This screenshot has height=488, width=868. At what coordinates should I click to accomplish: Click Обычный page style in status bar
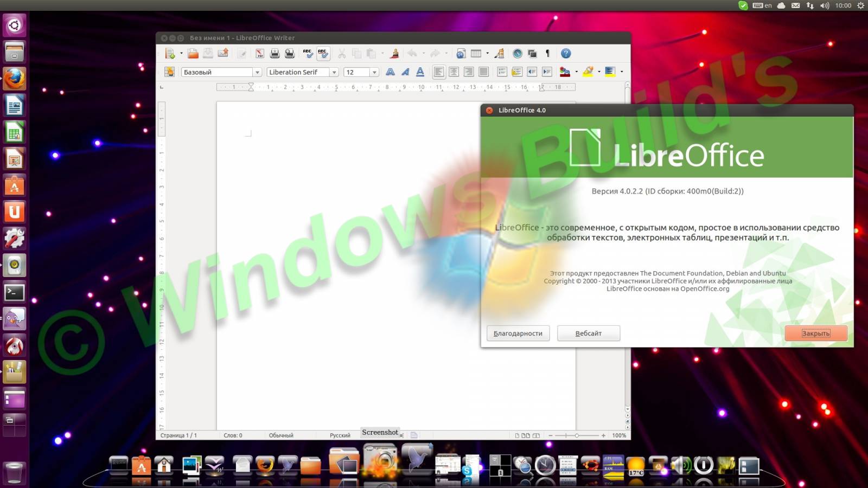tap(281, 435)
